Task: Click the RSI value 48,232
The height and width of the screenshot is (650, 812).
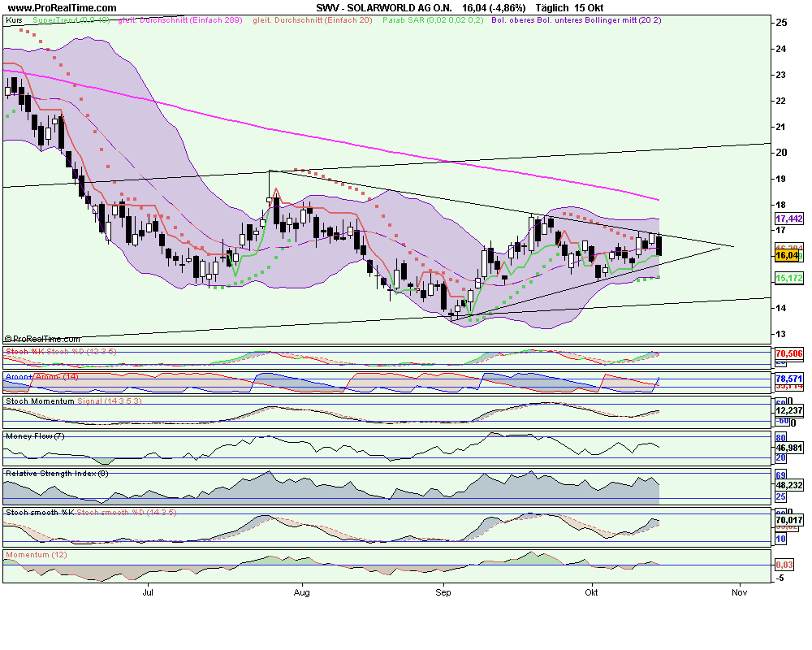Action: (788, 486)
